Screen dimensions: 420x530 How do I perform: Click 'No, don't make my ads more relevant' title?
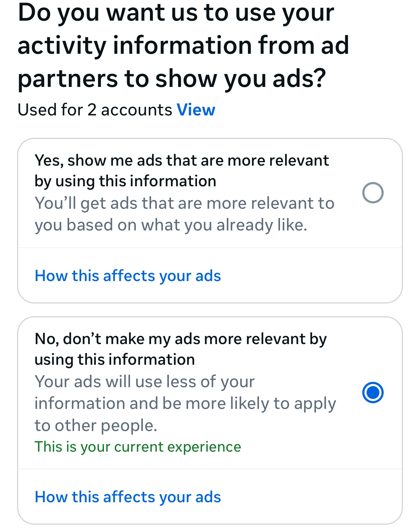click(181, 339)
